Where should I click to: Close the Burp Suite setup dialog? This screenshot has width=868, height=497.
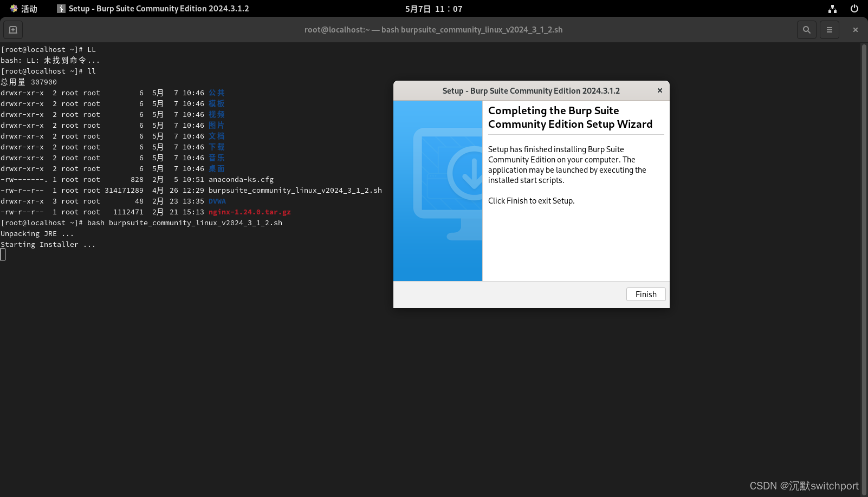click(660, 90)
